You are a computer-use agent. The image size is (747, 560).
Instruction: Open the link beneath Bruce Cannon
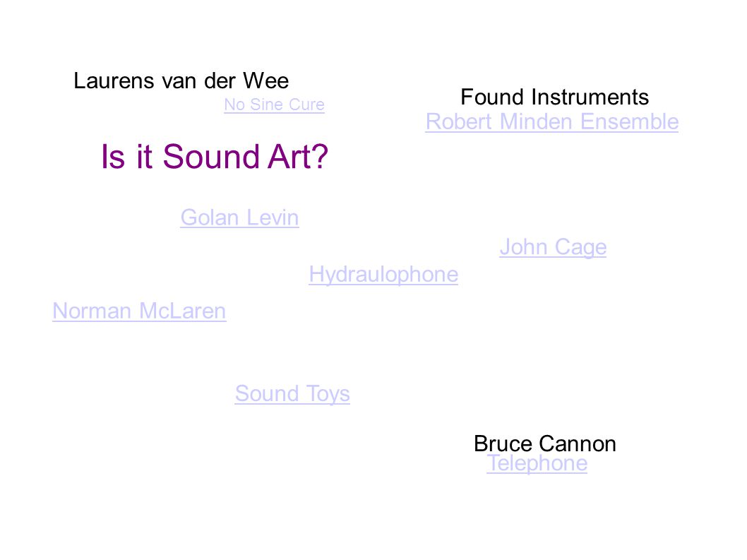pyautogui.click(x=537, y=463)
